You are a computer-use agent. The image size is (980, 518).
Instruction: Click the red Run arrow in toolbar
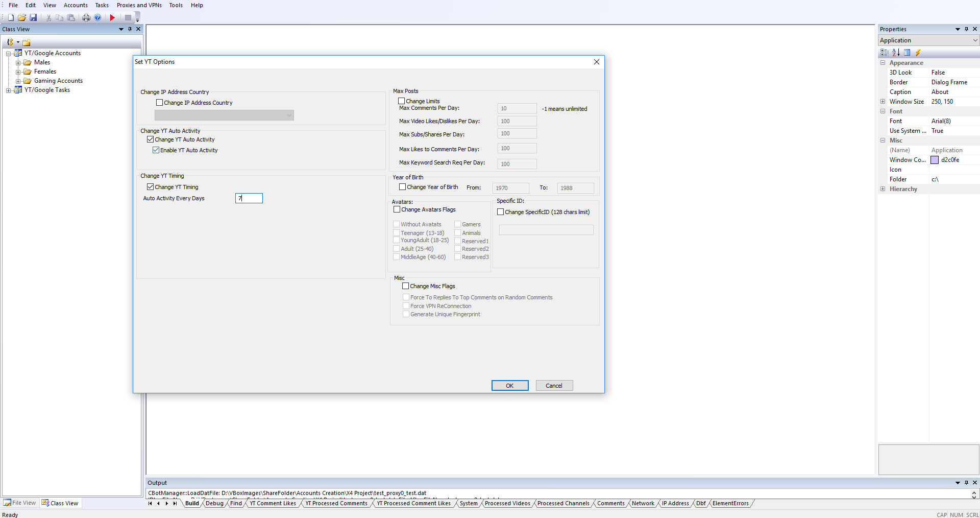tap(112, 17)
